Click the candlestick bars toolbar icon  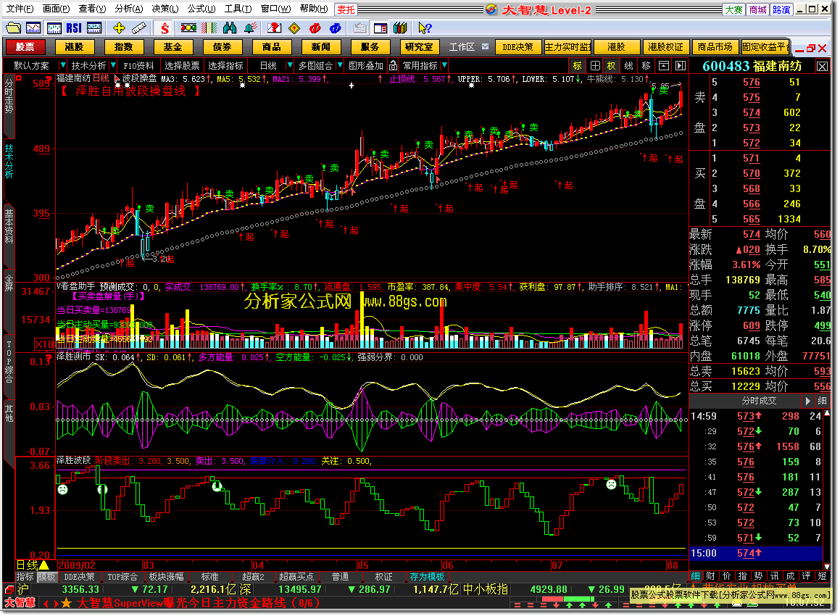[54, 28]
